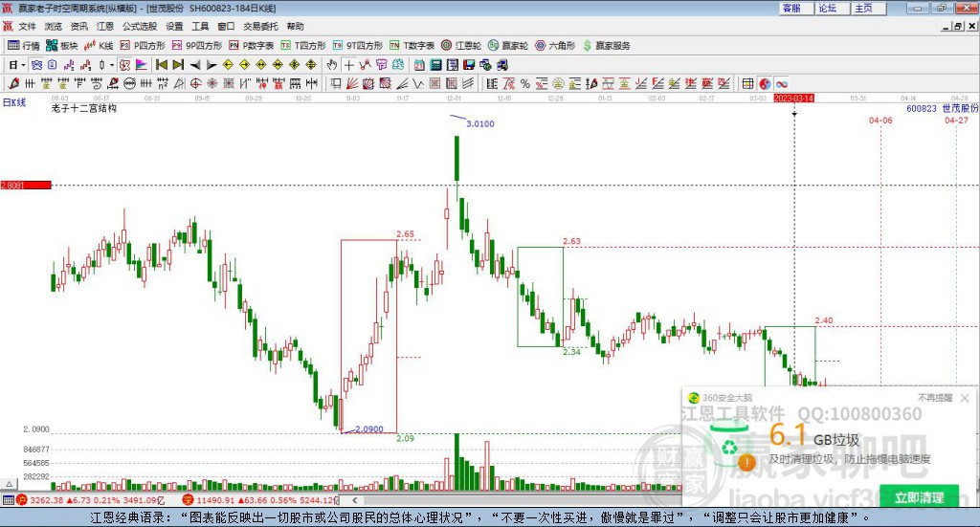This screenshot has height=527, width=980.
Task: Close the 360 cleanup popup
Action: coord(965,398)
